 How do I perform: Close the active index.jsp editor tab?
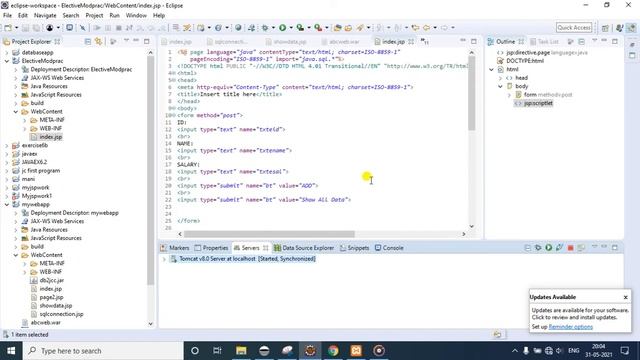tap(411, 42)
